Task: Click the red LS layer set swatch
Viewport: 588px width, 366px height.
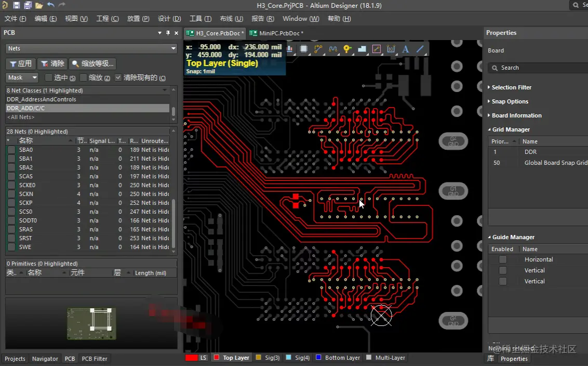Action: pyautogui.click(x=192, y=358)
